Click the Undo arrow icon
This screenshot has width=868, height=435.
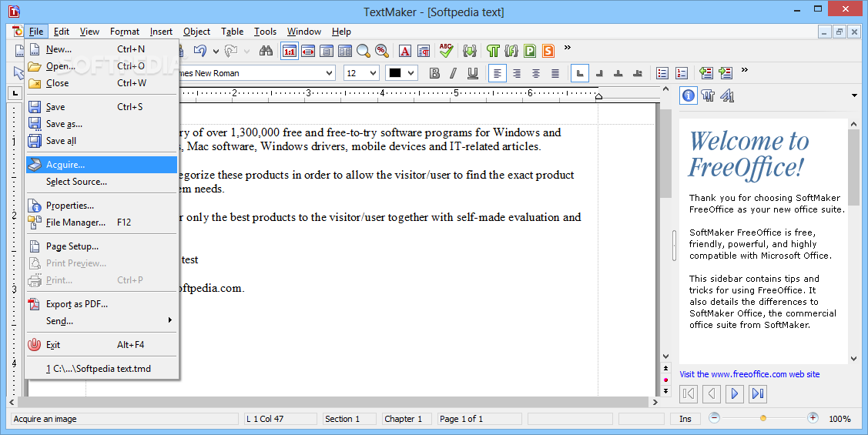pyautogui.click(x=199, y=51)
